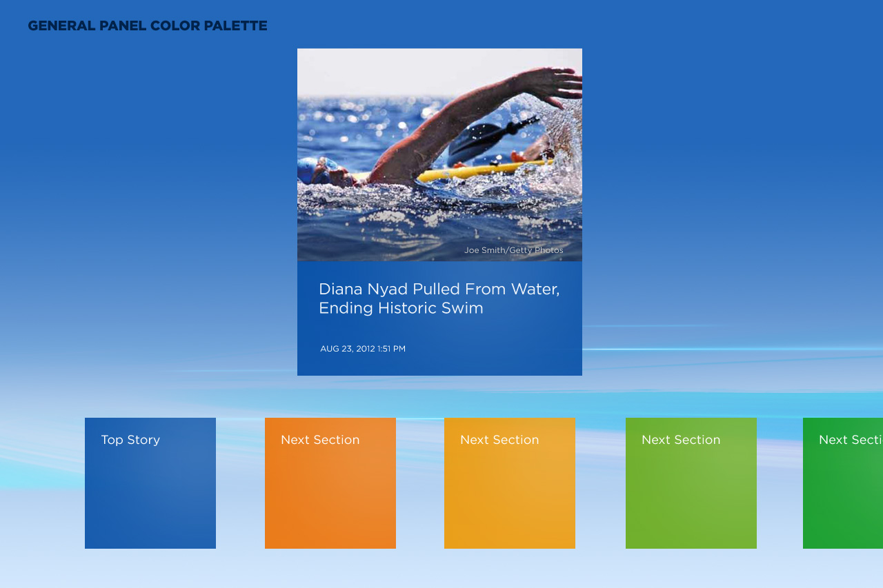Click the 'Top Story' label text

click(x=130, y=440)
